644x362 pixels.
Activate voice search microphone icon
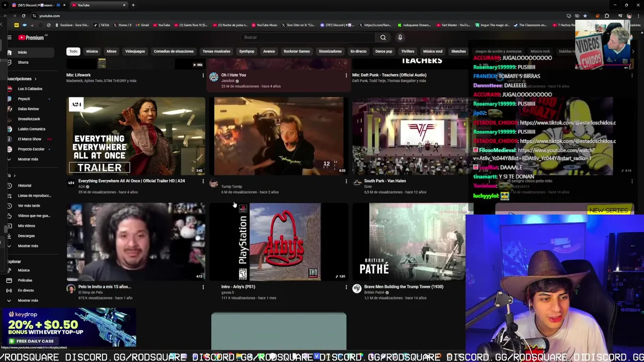tap(400, 37)
